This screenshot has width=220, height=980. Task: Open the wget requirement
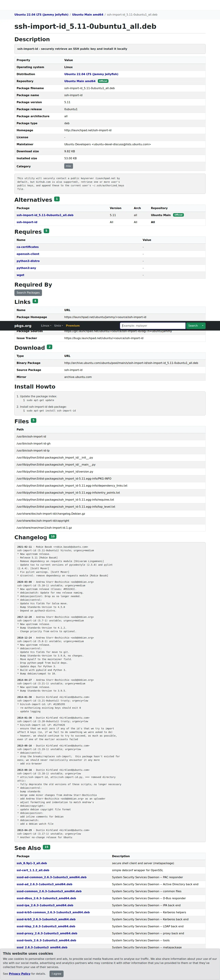[20, 275]
